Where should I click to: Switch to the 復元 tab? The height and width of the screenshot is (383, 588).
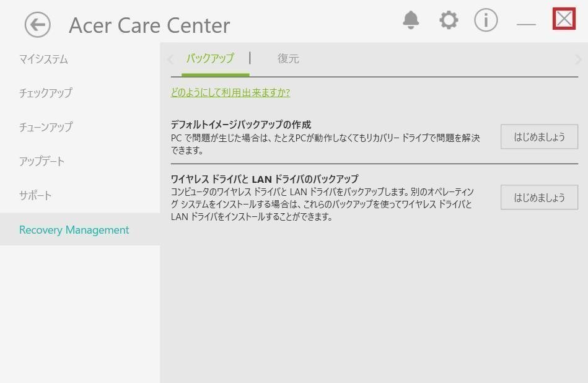point(288,58)
